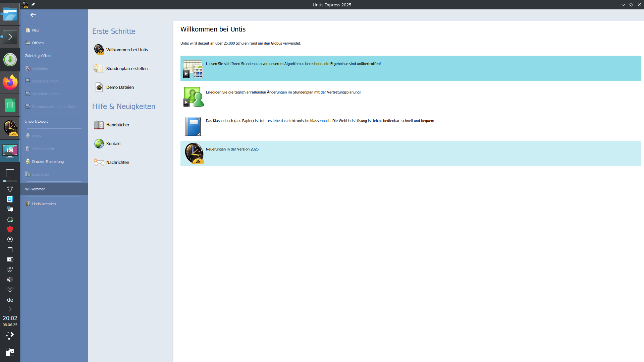Click the Öffnen folder icon
This screenshot has height=362, width=644.
28,43
